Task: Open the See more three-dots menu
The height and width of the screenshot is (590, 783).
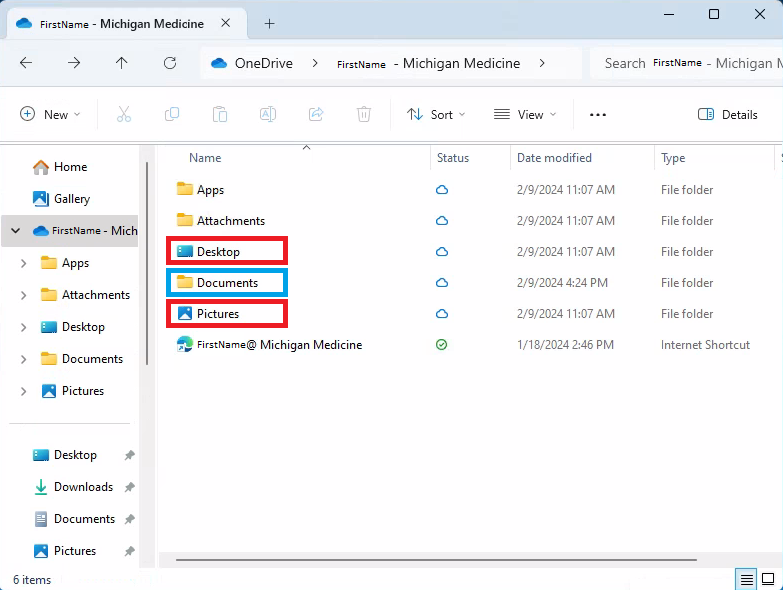Action: (x=598, y=115)
